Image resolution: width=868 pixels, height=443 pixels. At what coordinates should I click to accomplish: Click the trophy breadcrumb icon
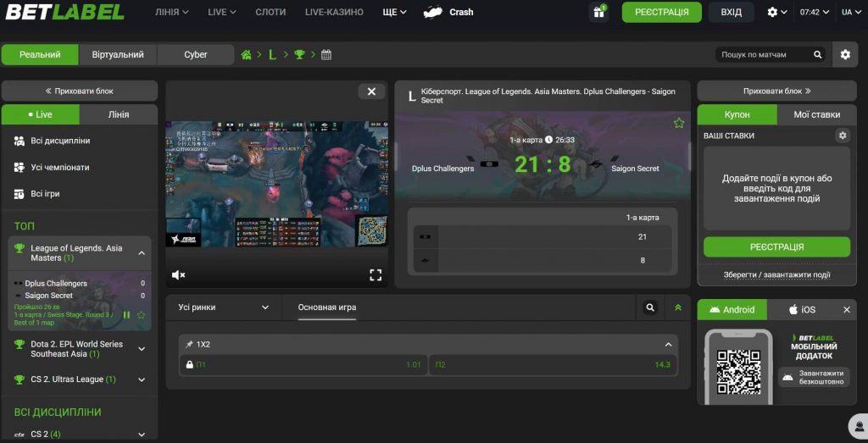pos(299,54)
